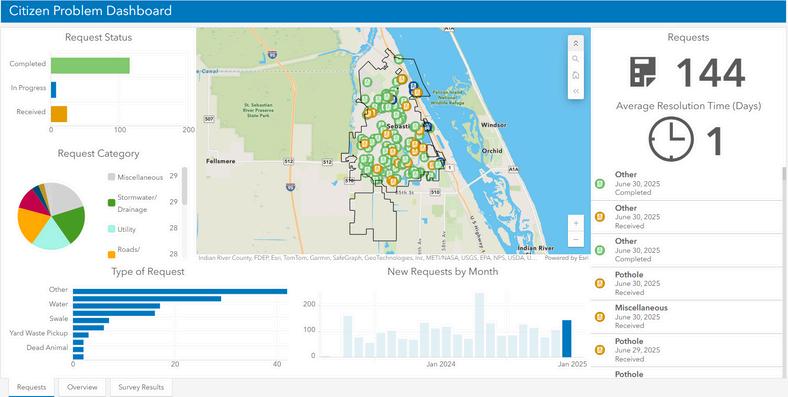Click the orange Roads legend swatch

[111, 254]
